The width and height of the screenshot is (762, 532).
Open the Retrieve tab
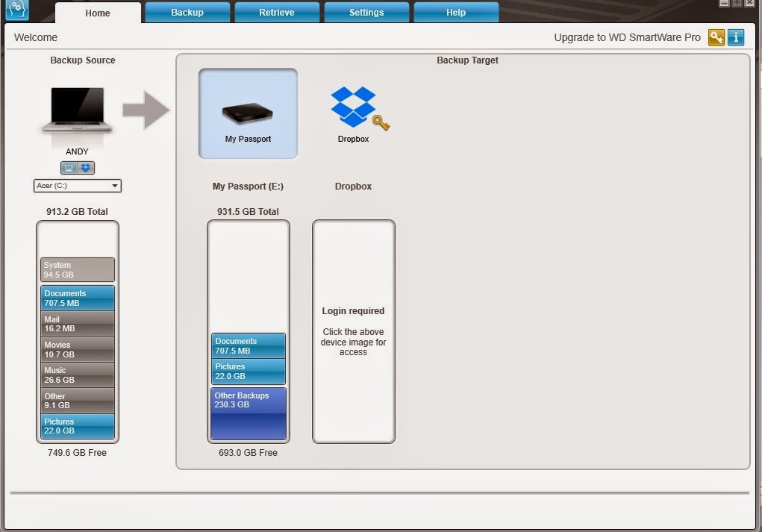[277, 12]
